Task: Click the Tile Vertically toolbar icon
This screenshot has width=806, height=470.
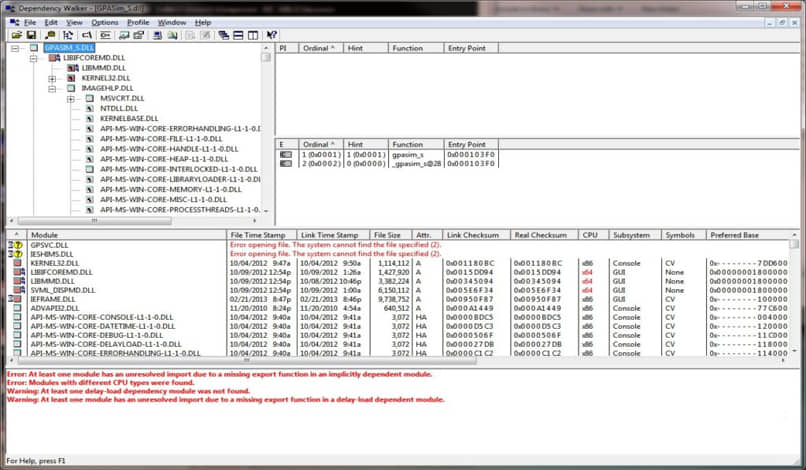Action: tap(253, 35)
